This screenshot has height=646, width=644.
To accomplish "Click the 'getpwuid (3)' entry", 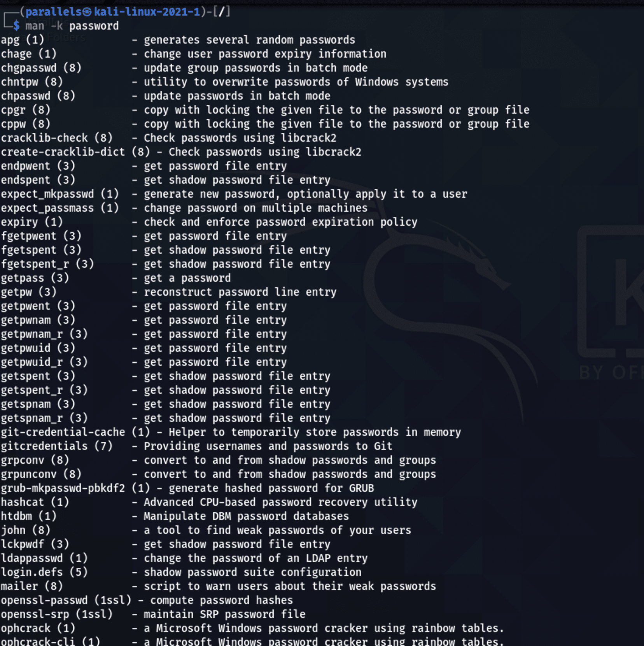I will point(38,348).
